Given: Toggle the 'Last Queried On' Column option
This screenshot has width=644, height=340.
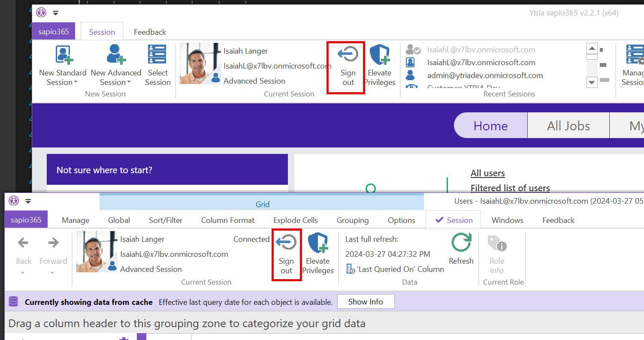Looking at the screenshot, I should click(395, 269).
